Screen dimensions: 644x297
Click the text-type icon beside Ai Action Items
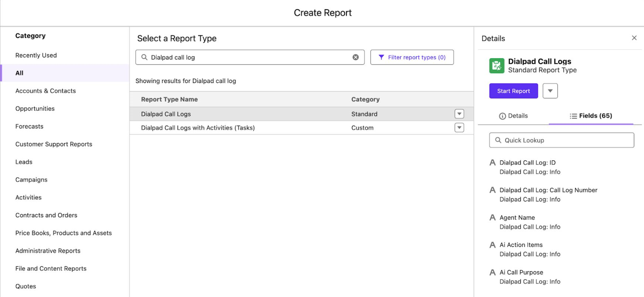point(493,245)
